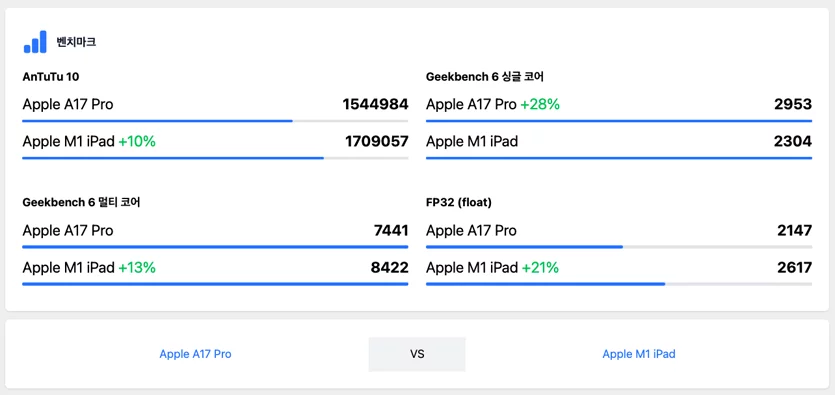Click the Geekbench 6 싱글 코어 heading
Viewport: 835px width, 395px height.
(485, 77)
